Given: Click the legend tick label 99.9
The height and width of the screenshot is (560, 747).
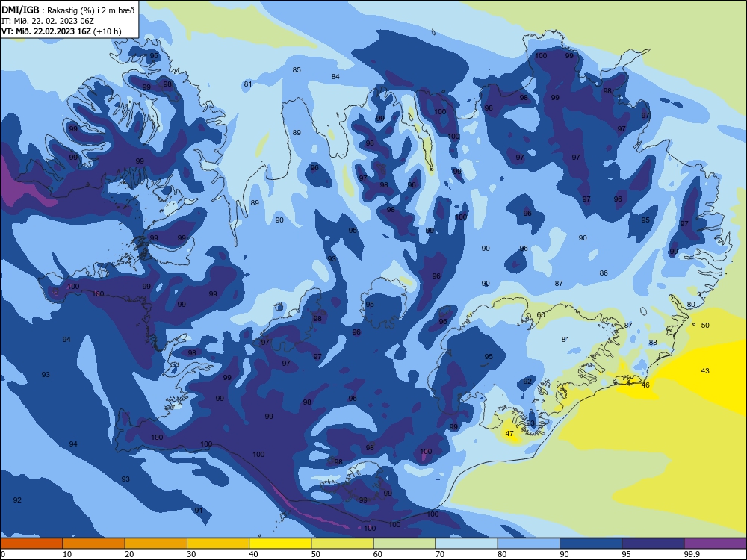Looking at the screenshot, I should click(x=692, y=554).
